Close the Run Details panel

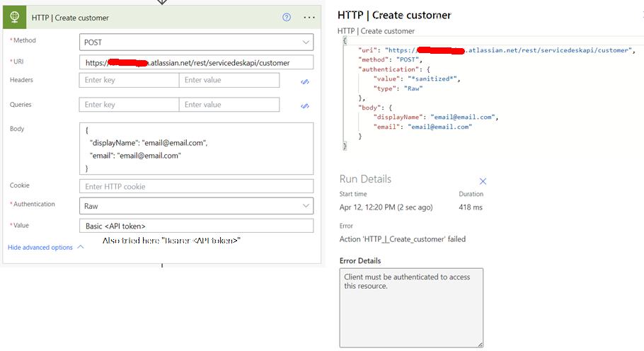(483, 181)
